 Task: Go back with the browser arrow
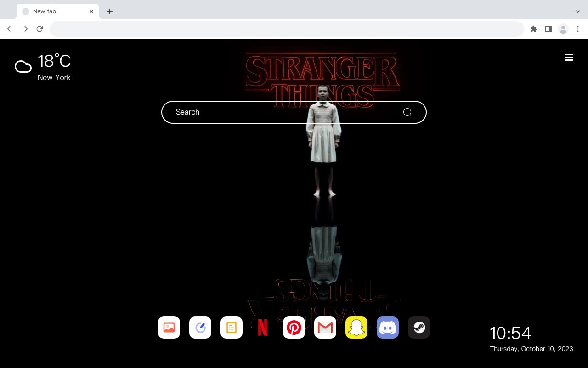click(10, 29)
